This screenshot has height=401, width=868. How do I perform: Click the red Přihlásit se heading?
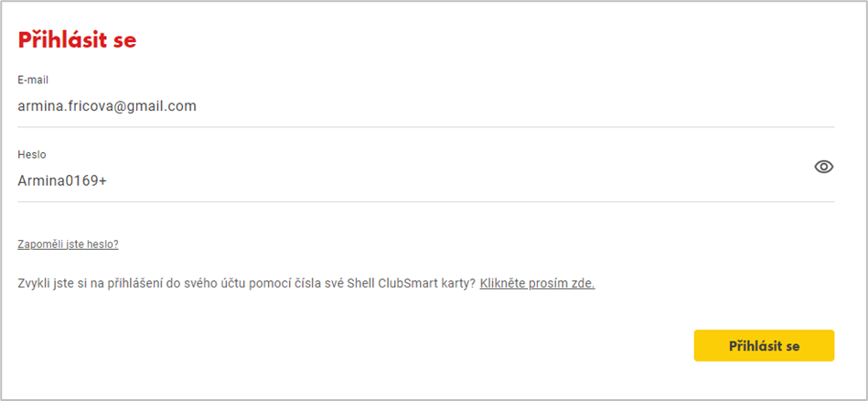point(77,40)
